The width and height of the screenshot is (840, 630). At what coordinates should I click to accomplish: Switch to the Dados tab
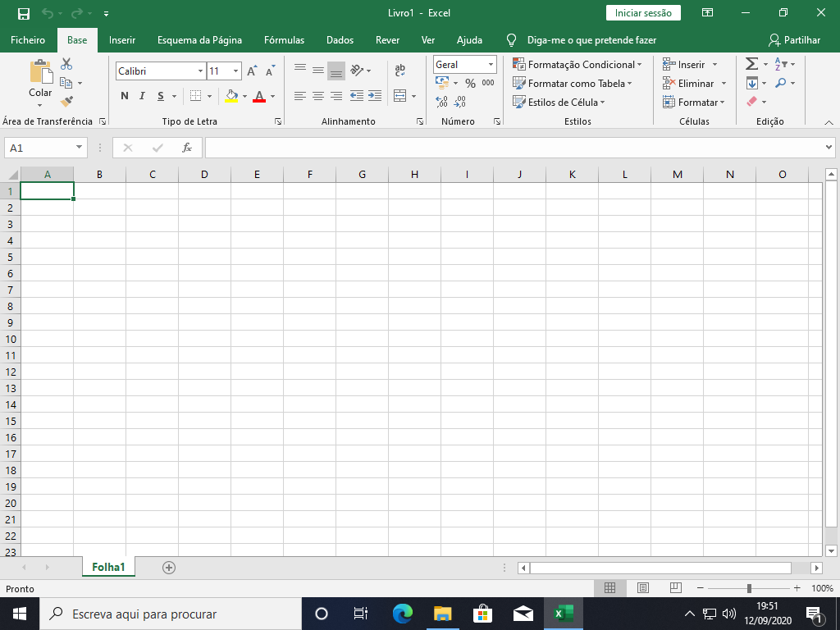point(340,40)
